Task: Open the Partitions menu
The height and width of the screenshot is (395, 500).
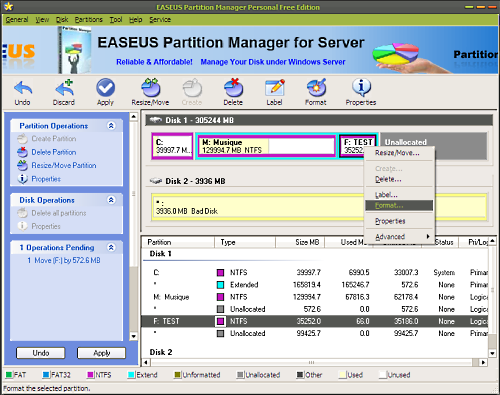Action: (x=89, y=20)
